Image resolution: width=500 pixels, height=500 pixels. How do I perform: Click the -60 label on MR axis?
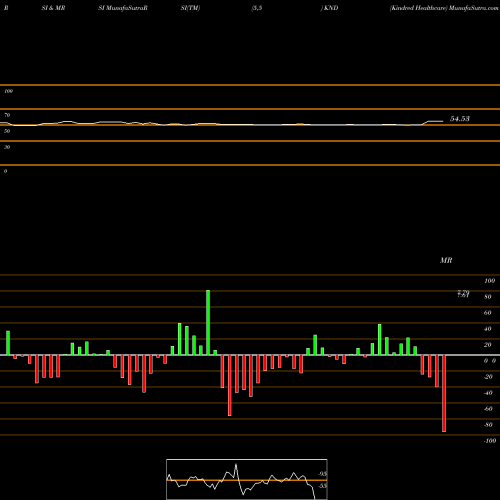488,409
